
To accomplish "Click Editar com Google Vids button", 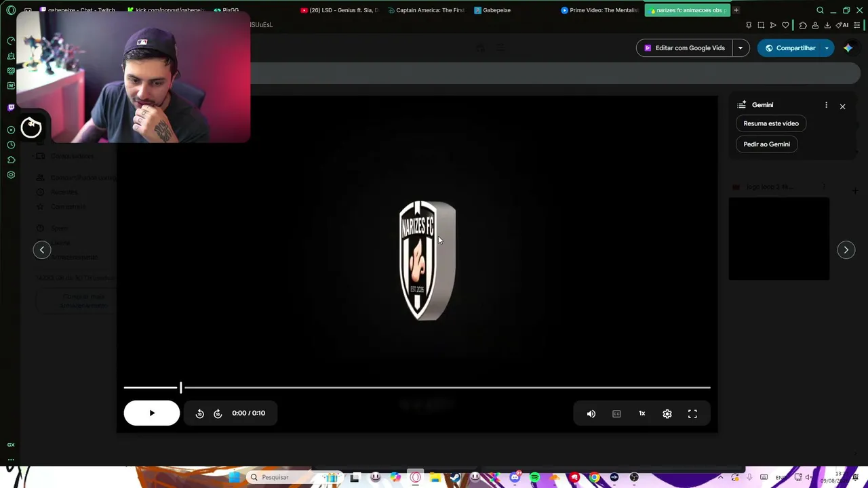I will click(x=684, y=48).
